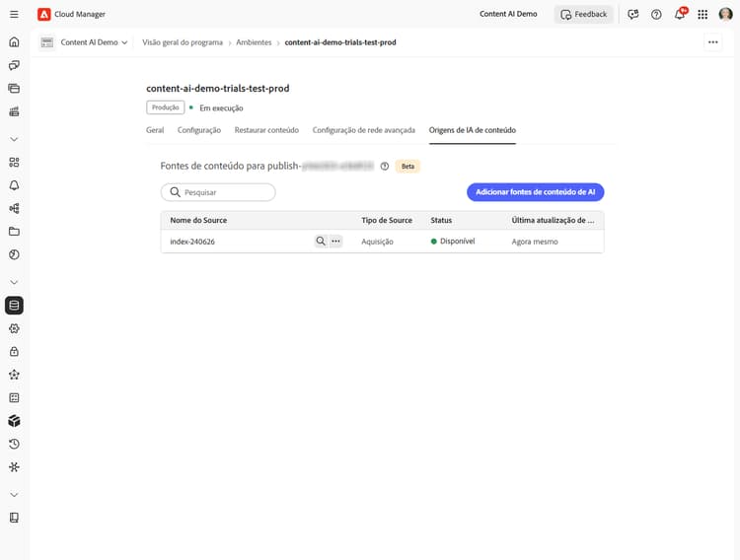Click the Adobe Cloud Manager logo
Image resolution: width=740 pixels, height=560 pixels.
click(43, 14)
